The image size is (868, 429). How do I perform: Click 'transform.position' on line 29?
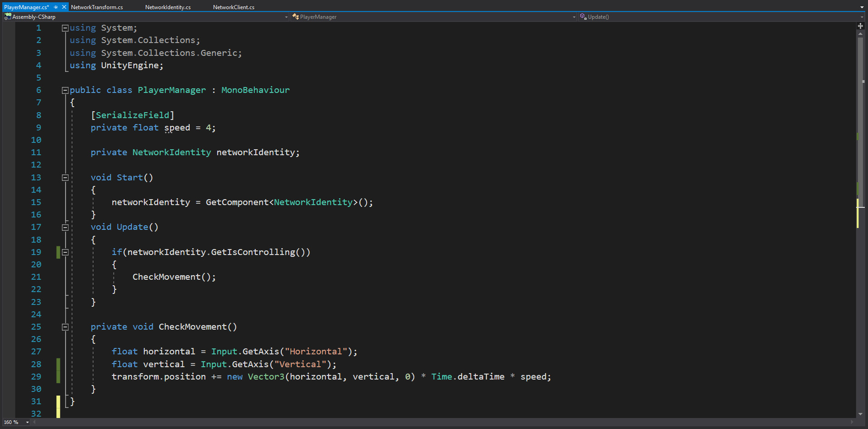[159, 377]
